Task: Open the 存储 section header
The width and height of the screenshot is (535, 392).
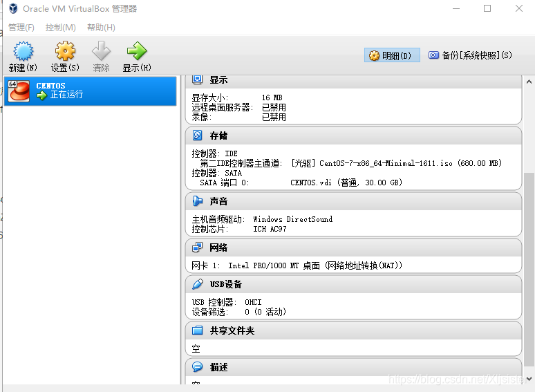Action: pyautogui.click(x=353, y=136)
